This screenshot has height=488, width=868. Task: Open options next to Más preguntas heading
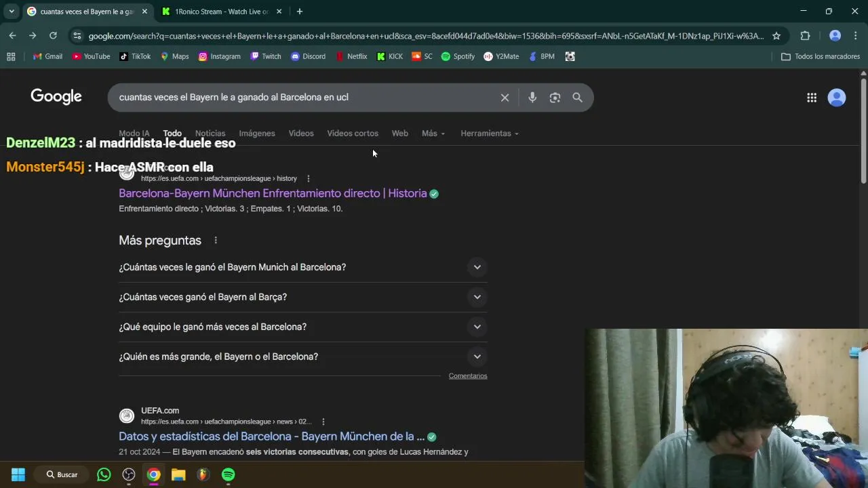pyautogui.click(x=216, y=241)
